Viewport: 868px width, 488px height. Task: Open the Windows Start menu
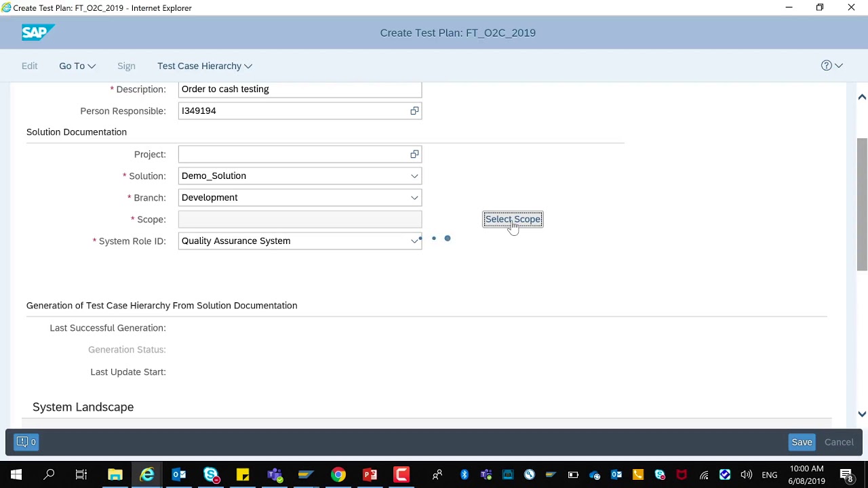tap(16, 474)
